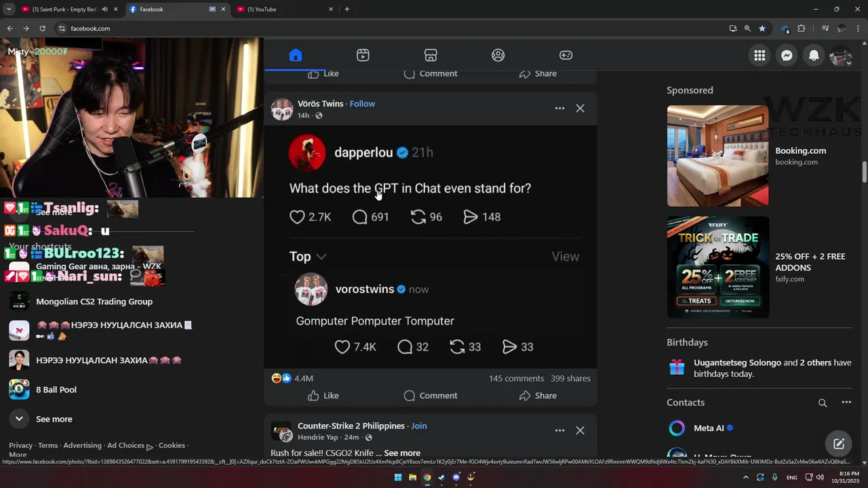This screenshot has width=868, height=488.
Task: Expand post text with See more
Action: (x=402, y=453)
